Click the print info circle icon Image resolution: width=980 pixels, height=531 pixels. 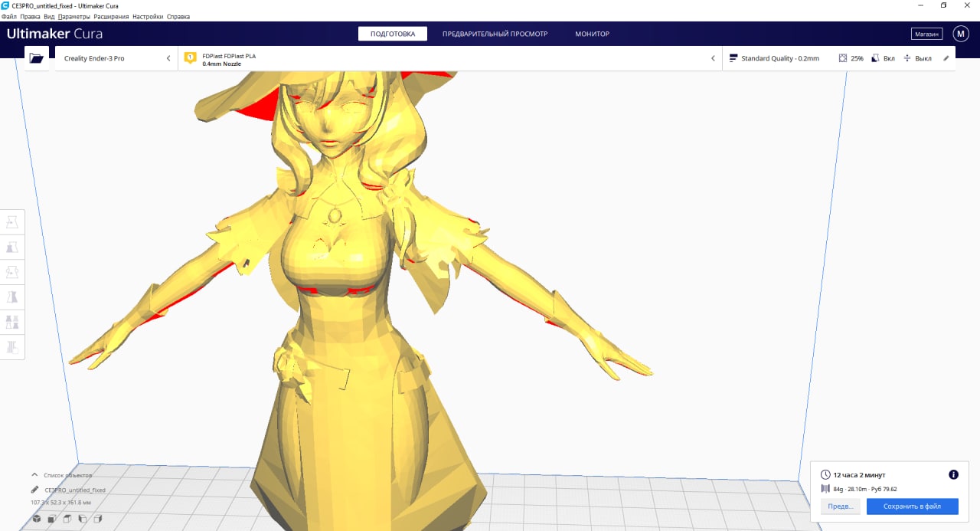click(953, 474)
